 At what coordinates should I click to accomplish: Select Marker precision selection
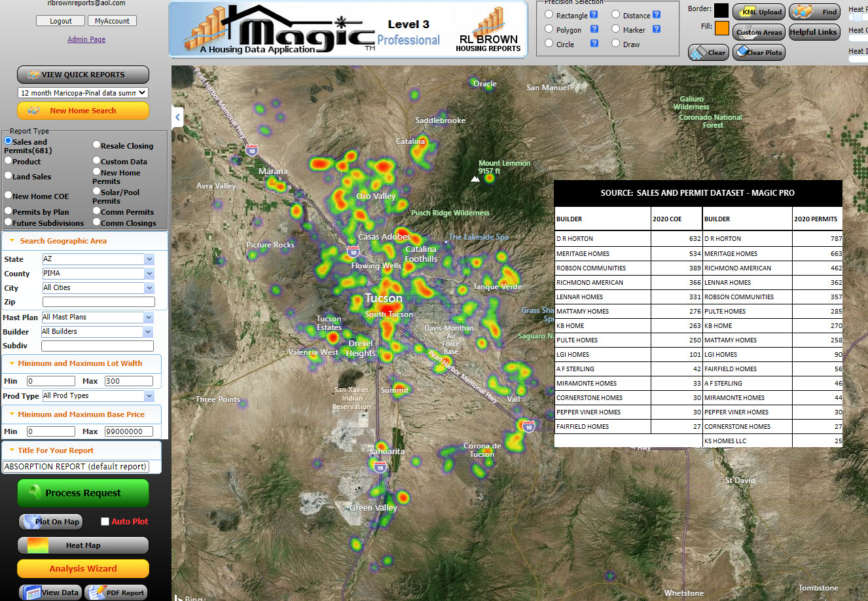point(616,29)
